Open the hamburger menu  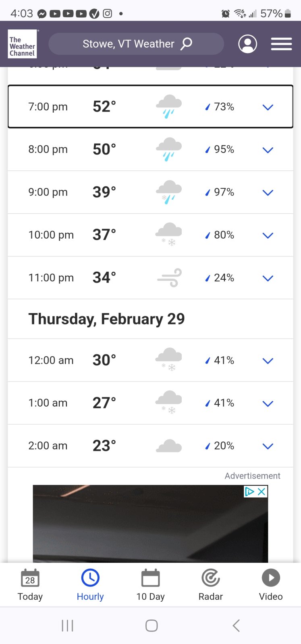pos(281,44)
